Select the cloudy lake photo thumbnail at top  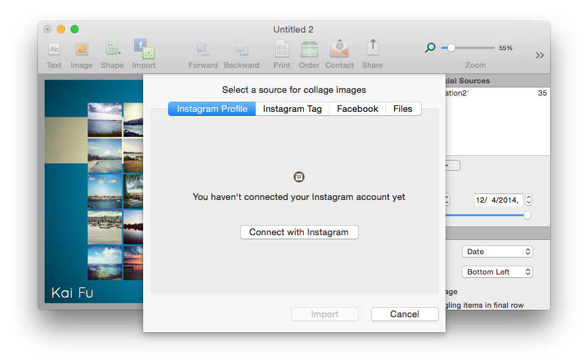click(104, 119)
